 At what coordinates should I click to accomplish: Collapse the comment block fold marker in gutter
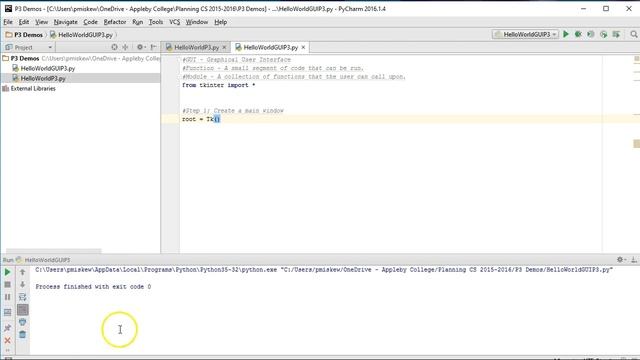pyautogui.click(x=179, y=60)
